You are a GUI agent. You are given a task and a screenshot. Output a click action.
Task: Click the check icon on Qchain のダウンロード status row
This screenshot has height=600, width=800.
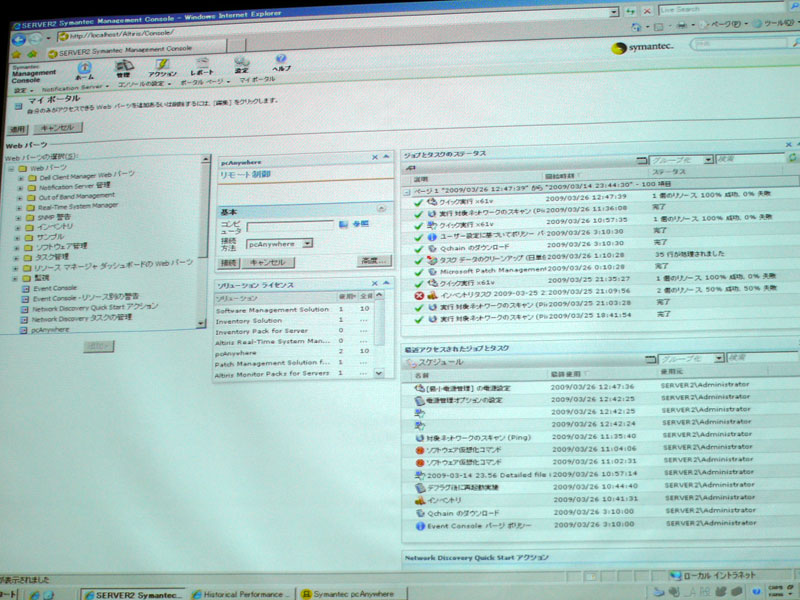pyautogui.click(x=419, y=249)
